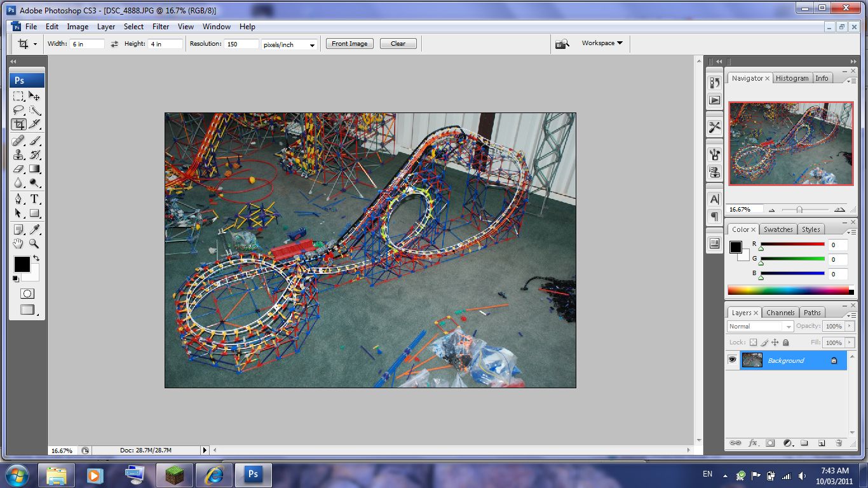
Task: Open the layer blending mode dropdown
Action: [x=760, y=327]
